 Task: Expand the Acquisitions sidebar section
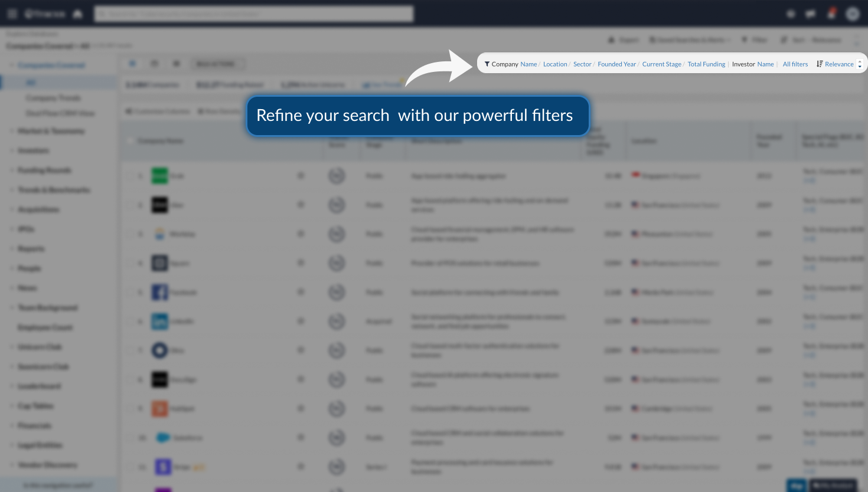coord(38,209)
